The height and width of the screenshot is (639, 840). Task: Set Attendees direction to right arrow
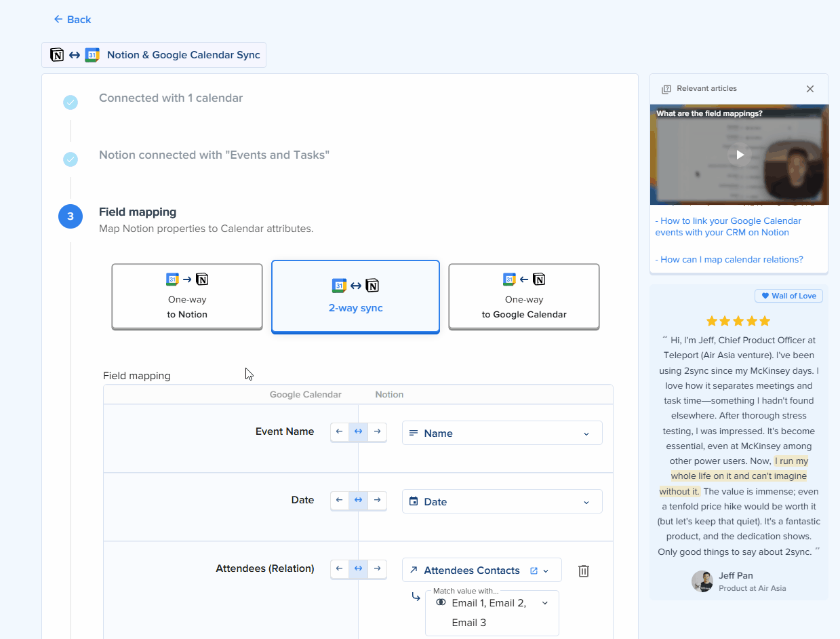[x=378, y=569]
